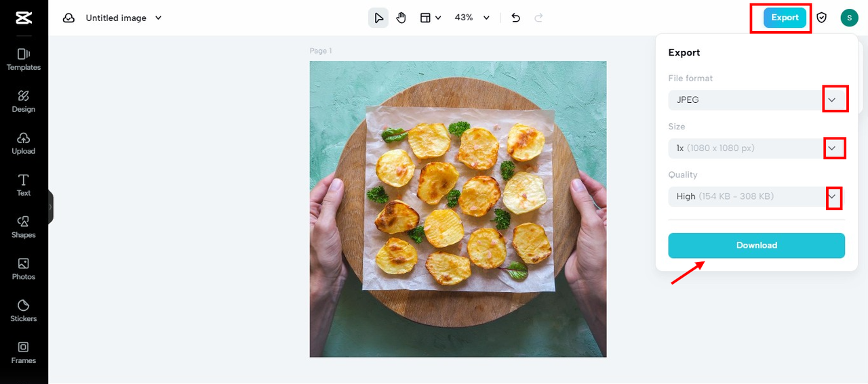
Task: Undo the last action
Action: [516, 18]
